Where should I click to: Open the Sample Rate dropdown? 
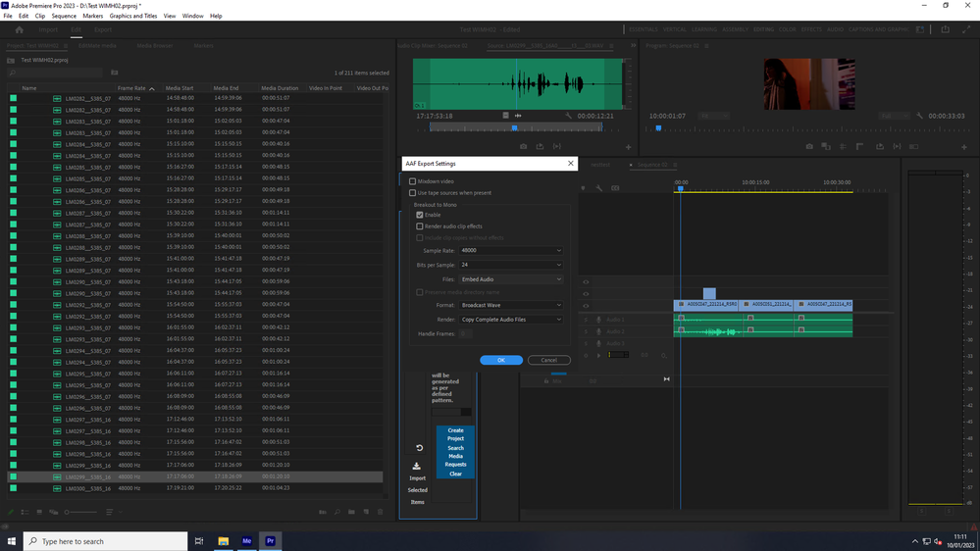click(x=511, y=251)
